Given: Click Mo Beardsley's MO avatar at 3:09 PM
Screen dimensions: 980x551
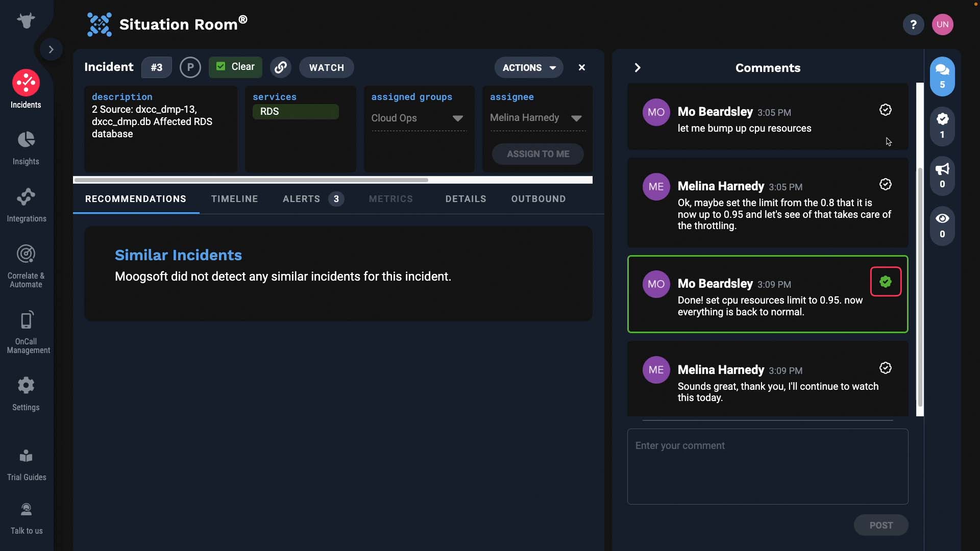Looking at the screenshot, I should click(x=656, y=284).
